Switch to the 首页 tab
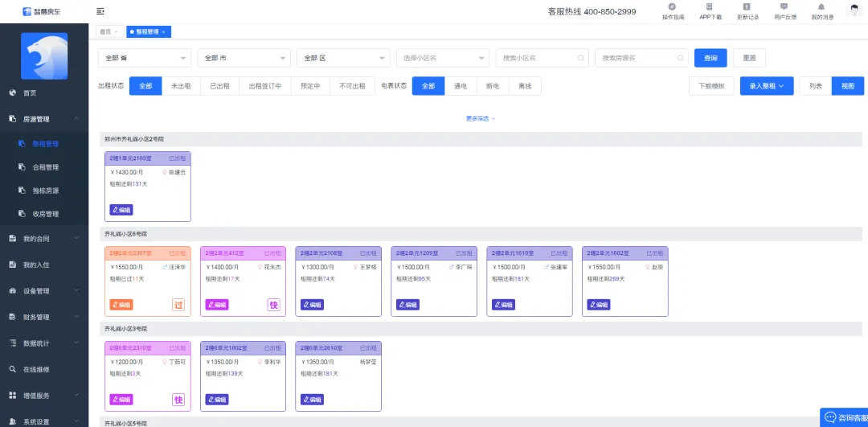This screenshot has height=427, width=868. 105,31
